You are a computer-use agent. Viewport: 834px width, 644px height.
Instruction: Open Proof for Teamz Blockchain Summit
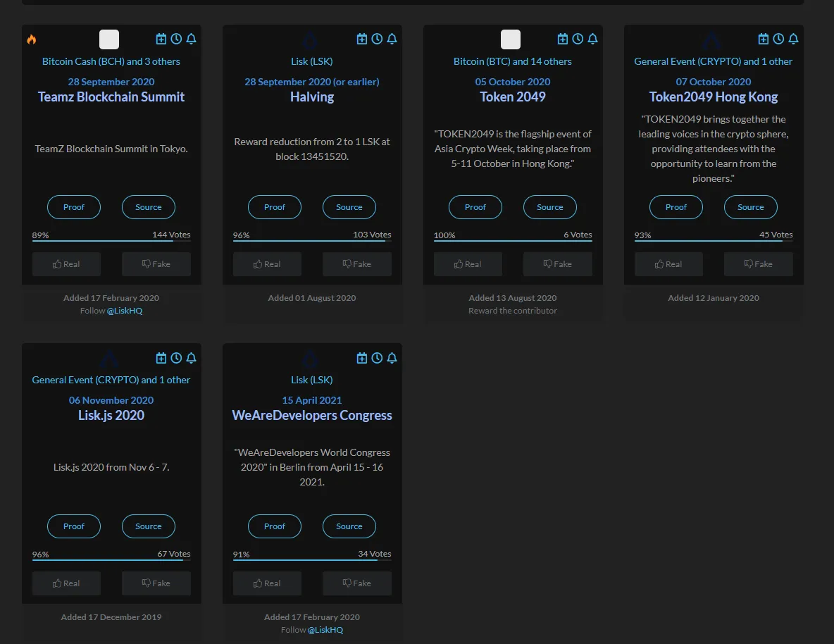click(x=74, y=207)
